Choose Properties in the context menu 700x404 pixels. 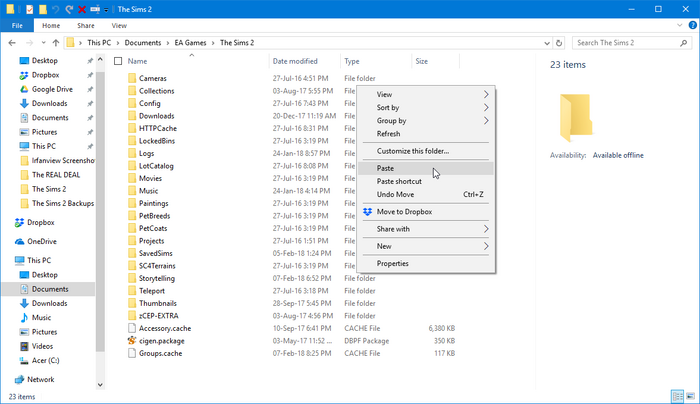pos(426,263)
